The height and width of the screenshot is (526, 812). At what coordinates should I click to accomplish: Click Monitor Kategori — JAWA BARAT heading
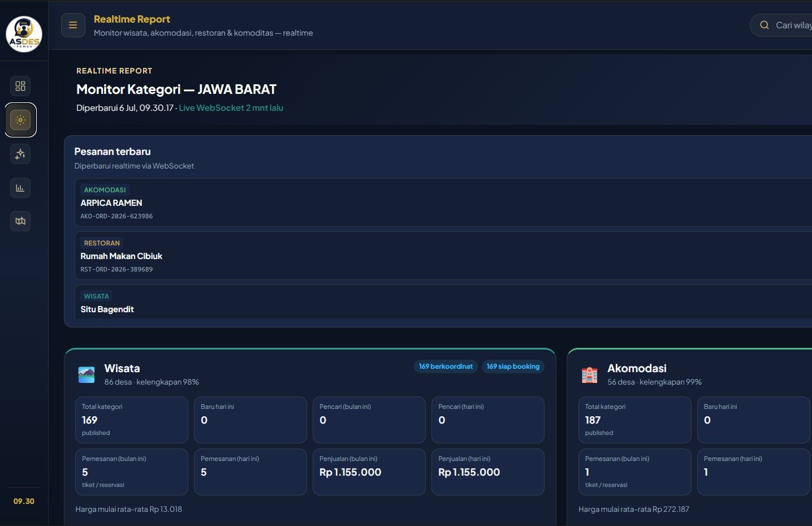(176, 89)
